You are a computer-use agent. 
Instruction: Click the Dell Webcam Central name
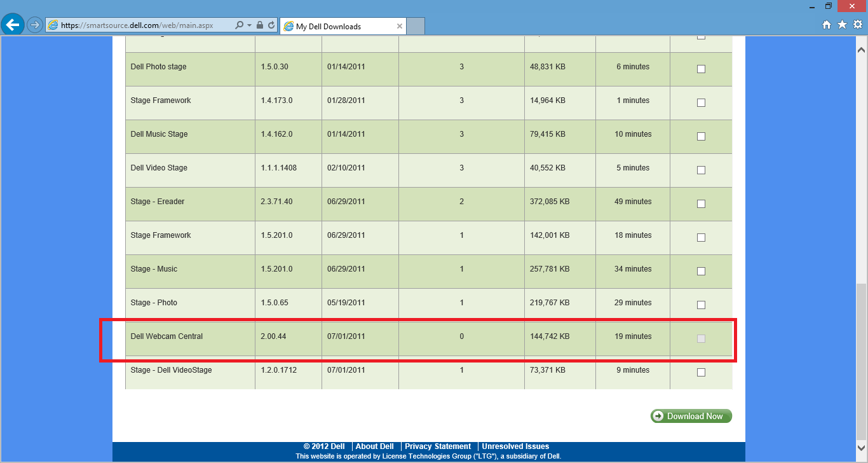pyautogui.click(x=166, y=336)
